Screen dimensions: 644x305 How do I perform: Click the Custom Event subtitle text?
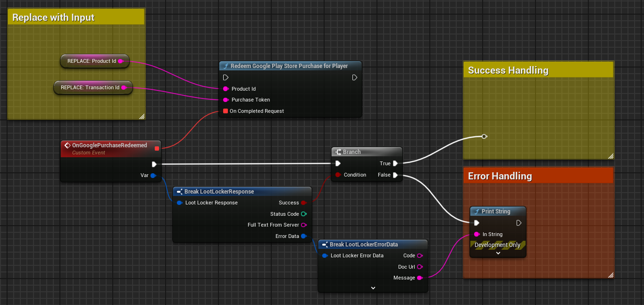click(89, 153)
